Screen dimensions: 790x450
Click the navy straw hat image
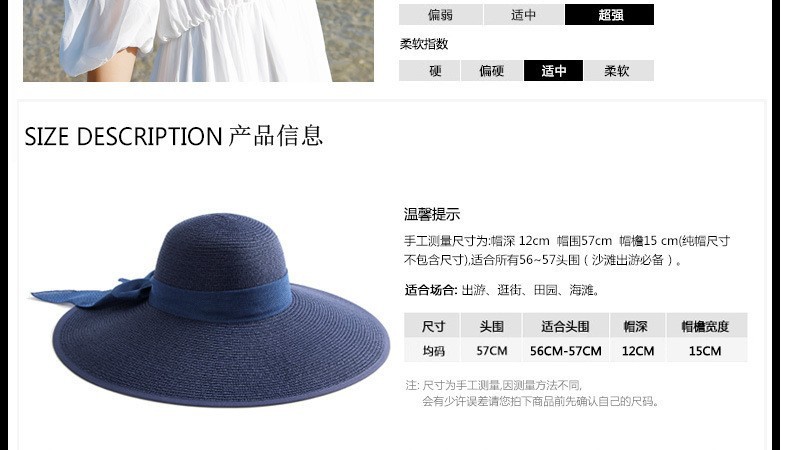212,310
